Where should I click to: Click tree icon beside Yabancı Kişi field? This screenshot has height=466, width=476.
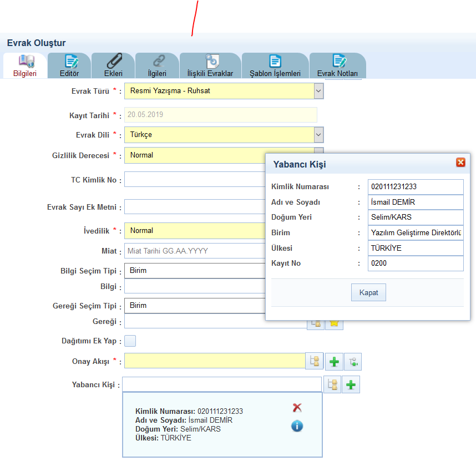332,384
